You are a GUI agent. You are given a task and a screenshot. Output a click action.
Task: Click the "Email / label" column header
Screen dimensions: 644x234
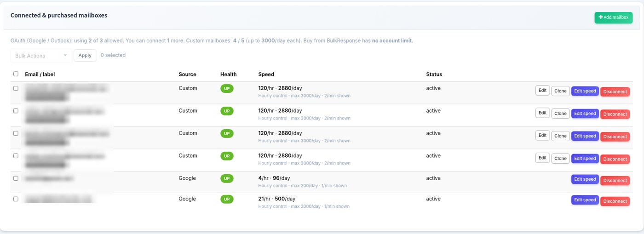40,74
